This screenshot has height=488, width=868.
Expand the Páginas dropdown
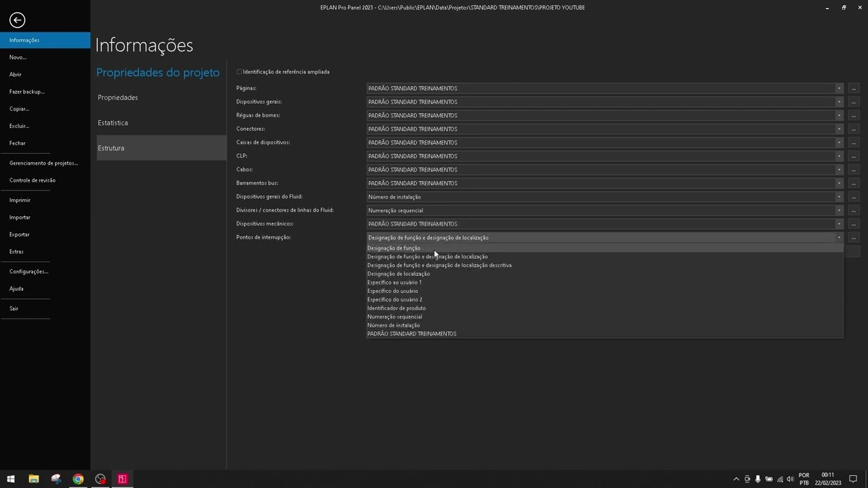tap(839, 88)
